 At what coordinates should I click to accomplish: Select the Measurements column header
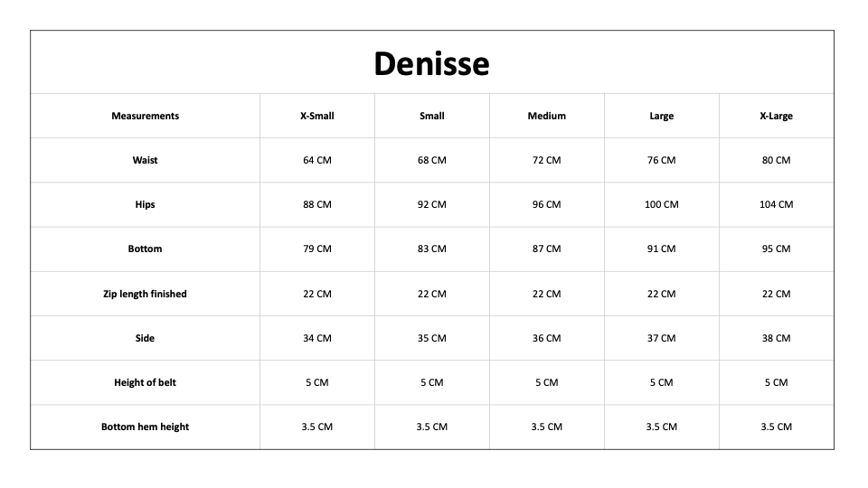(x=145, y=116)
